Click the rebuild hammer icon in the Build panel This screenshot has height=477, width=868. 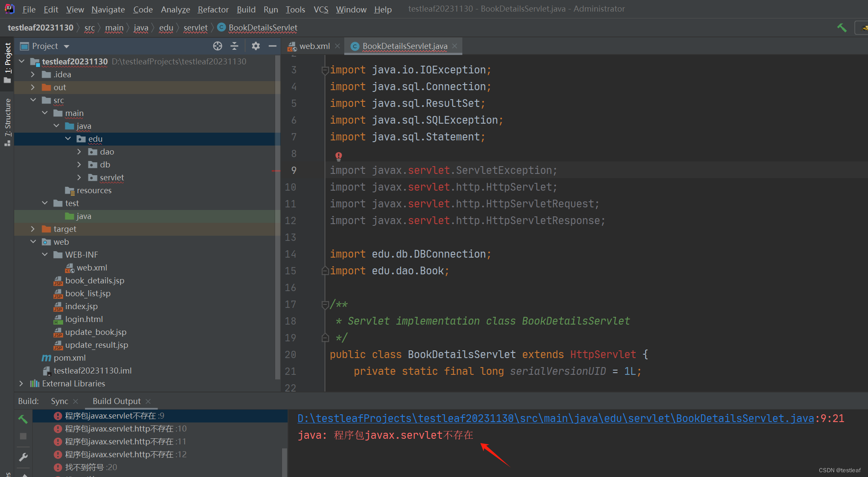23,419
